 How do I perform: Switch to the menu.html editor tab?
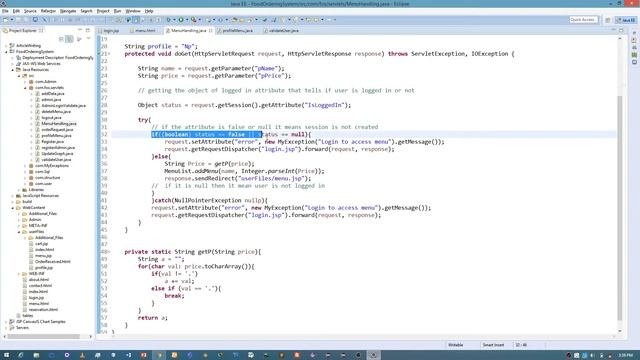145,31
